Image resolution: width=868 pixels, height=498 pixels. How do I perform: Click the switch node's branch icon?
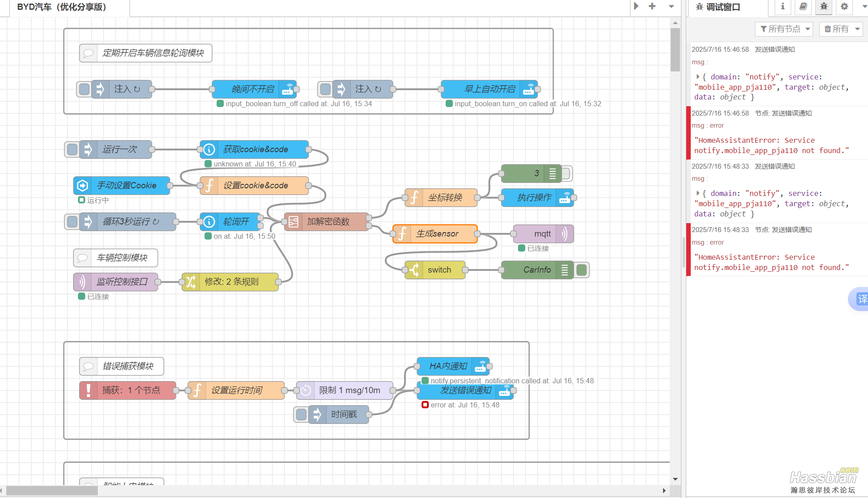(x=414, y=270)
